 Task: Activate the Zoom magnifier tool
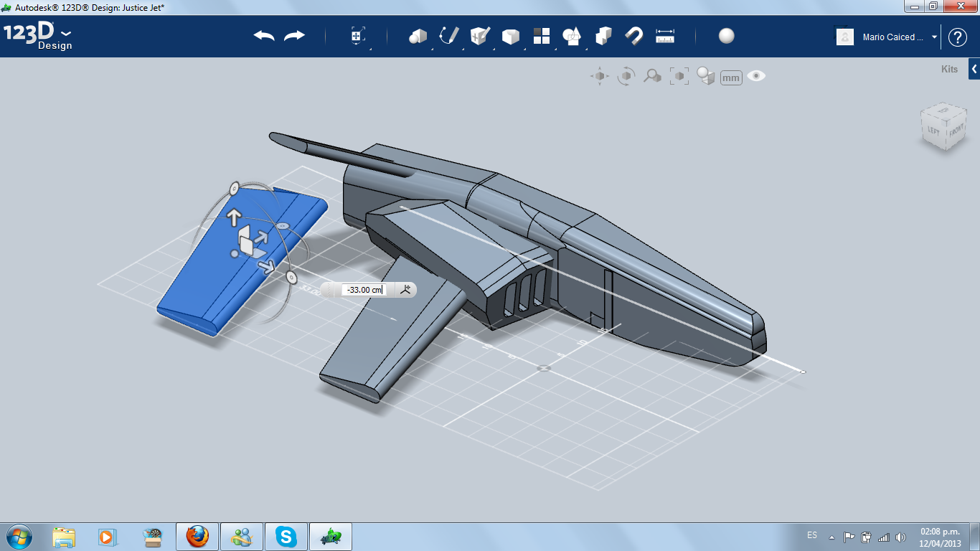652,76
